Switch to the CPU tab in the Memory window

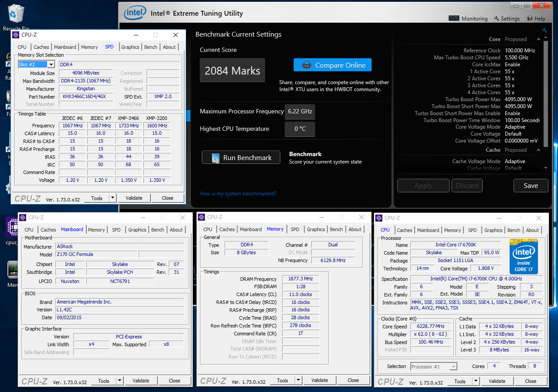pos(208,229)
